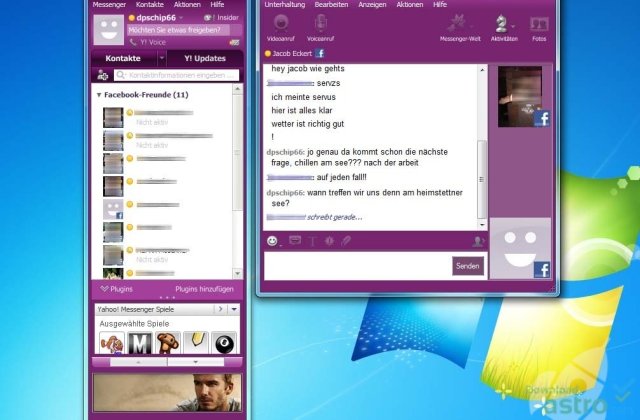
Task: Click the contact's photo in chat window
Action: coord(520,97)
